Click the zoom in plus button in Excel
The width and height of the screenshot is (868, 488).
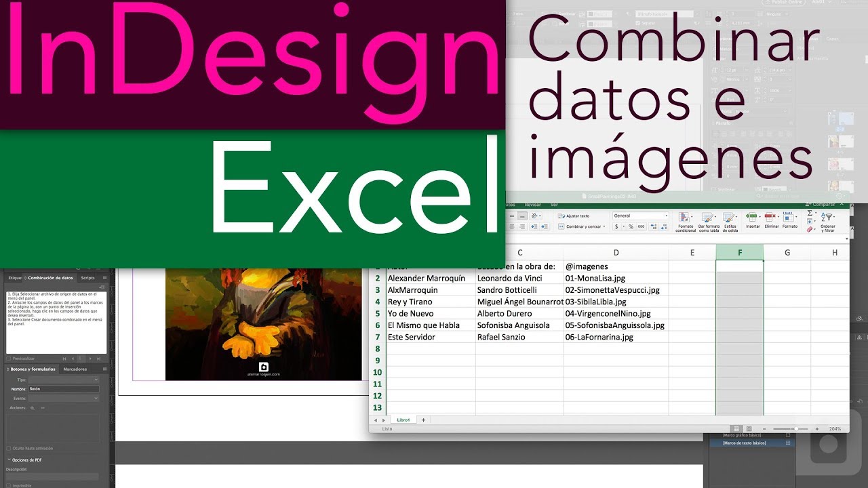click(817, 429)
